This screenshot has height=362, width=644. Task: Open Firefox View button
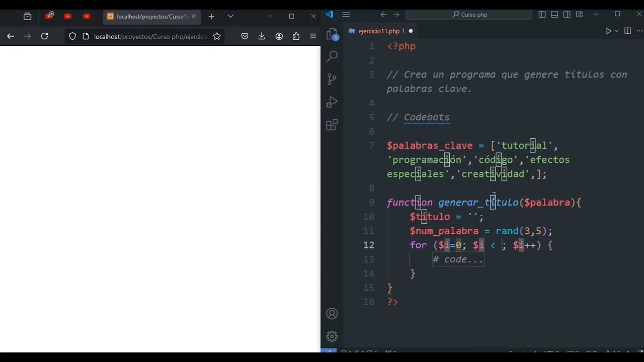(x=28, y=17)
